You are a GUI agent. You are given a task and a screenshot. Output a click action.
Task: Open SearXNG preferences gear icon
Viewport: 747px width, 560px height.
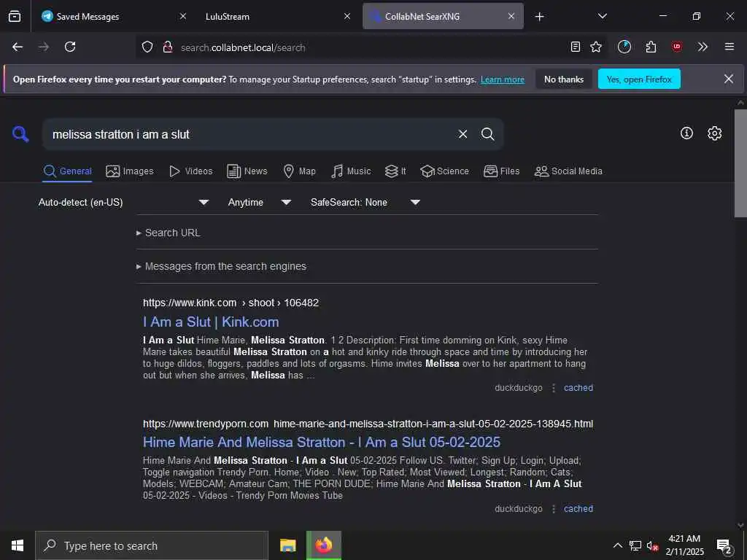[715, 133]
